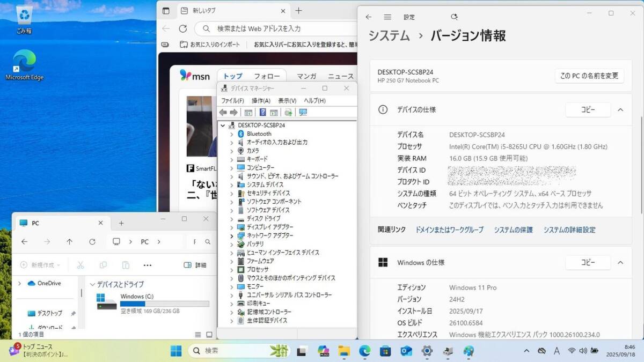Expand the OneDrive node in navigation pane
The width and height of the screenshot is (644, 362).
(20, 283)
